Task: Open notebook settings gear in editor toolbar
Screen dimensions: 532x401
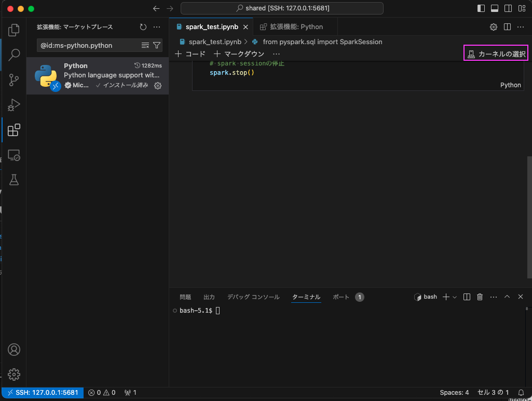Action: pos(494,27)
